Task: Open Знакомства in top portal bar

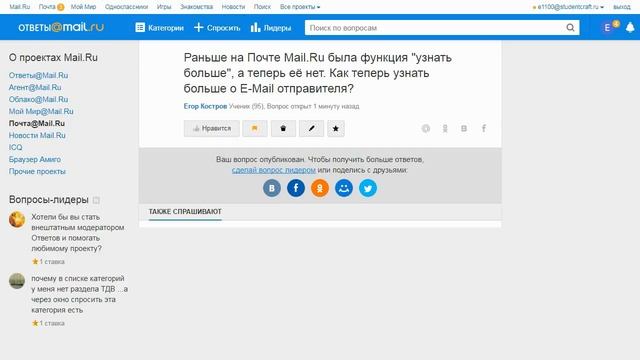Action: [x=196, y=7]
